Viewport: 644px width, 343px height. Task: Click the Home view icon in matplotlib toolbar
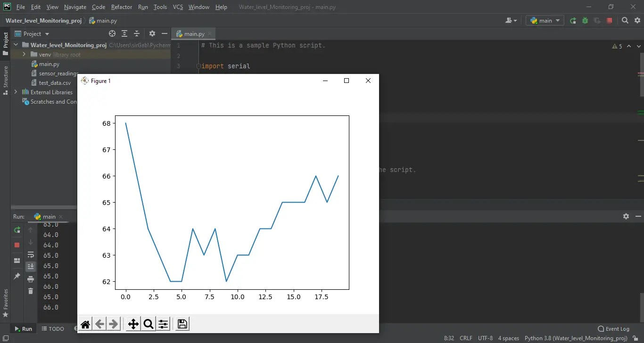pyautogui.click(x=85, y=324)
